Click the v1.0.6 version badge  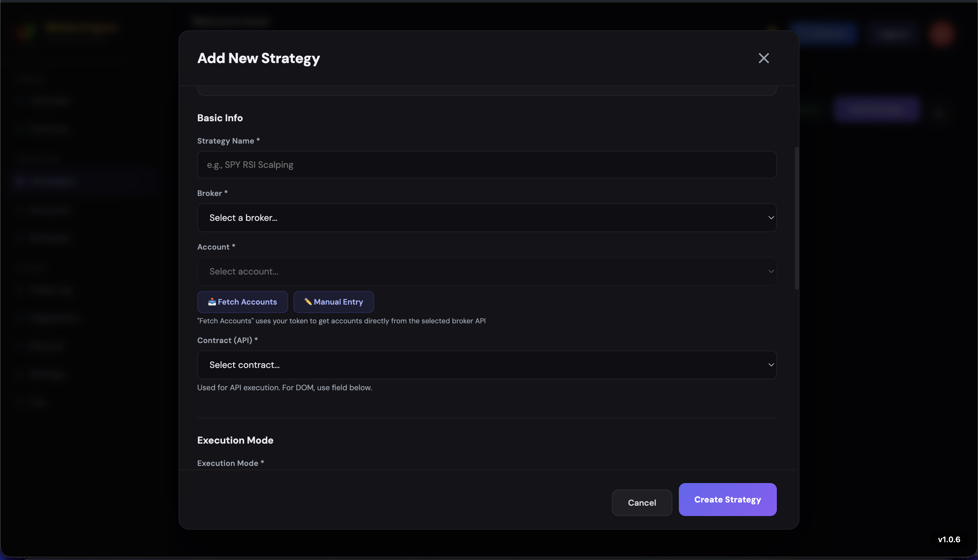949,539
